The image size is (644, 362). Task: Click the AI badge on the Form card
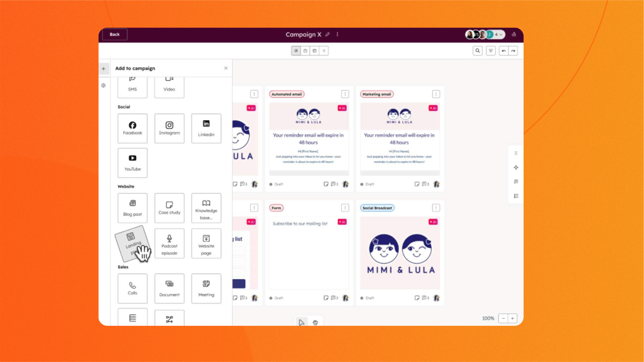(x=342, y=222)
